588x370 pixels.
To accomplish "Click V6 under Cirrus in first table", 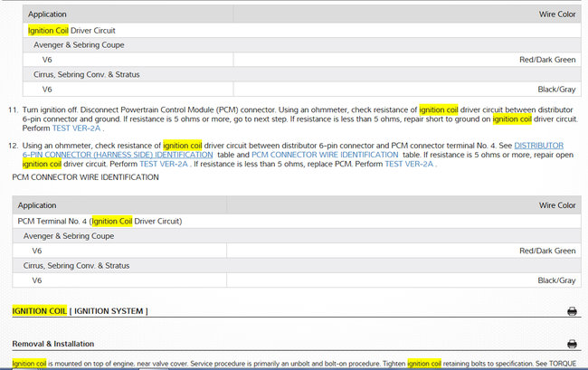I will click(47, 90).
